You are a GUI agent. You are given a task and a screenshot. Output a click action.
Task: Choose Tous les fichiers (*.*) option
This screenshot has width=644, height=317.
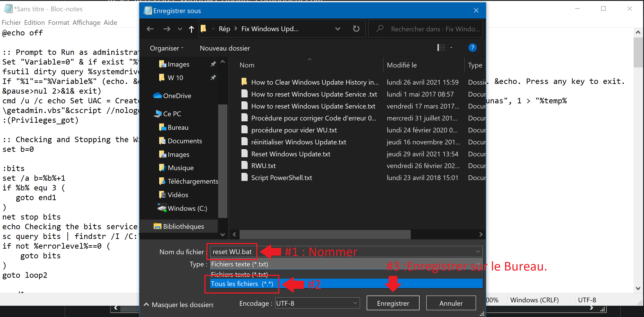(346, 284)
